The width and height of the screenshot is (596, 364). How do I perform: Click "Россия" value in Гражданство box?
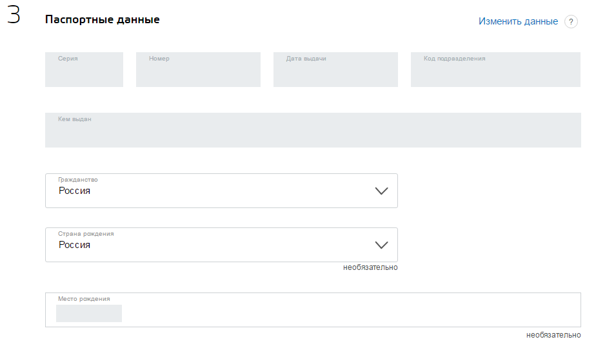(74, 191)
